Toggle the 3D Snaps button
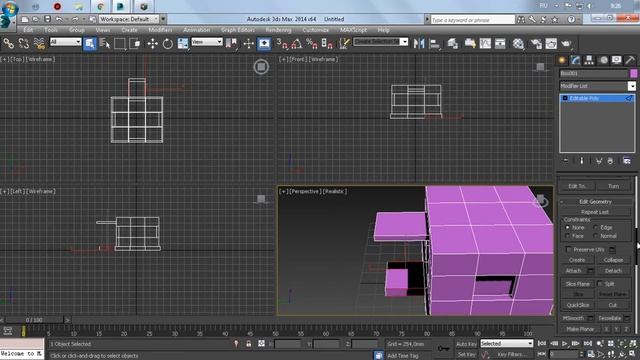 coord(282,43)
